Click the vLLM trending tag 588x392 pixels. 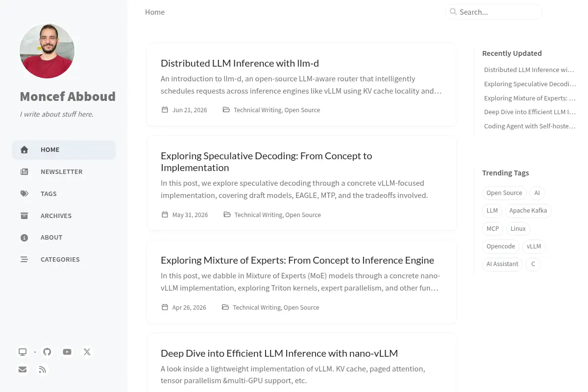(x=534, y=246)
